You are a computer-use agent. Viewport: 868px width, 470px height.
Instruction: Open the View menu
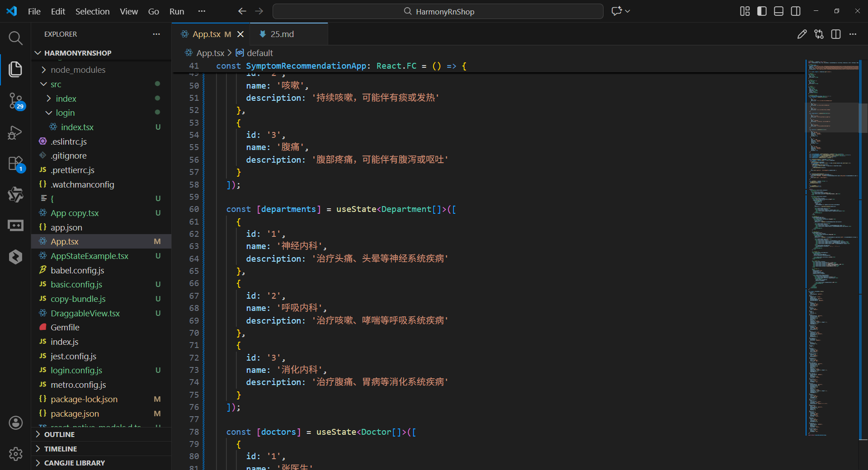tap(129, 11)
